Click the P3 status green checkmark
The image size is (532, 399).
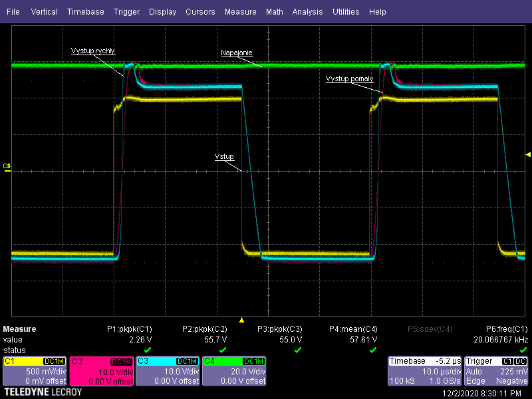point(297,350)
